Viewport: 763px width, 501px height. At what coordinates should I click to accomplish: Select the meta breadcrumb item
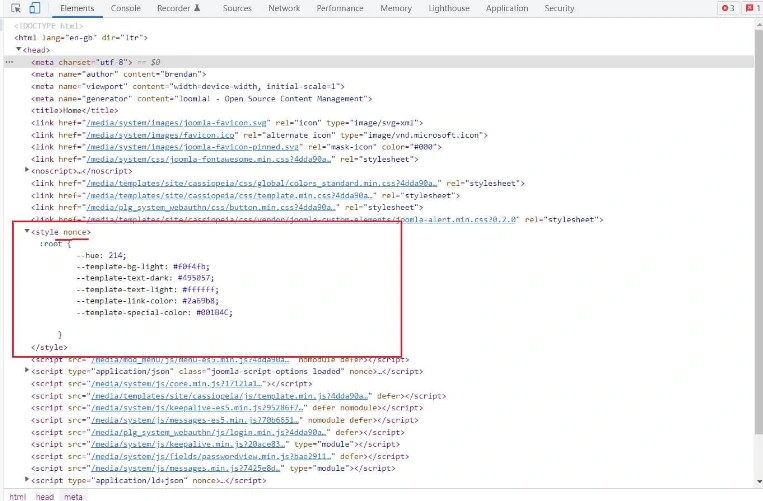(x=73, y=497)
